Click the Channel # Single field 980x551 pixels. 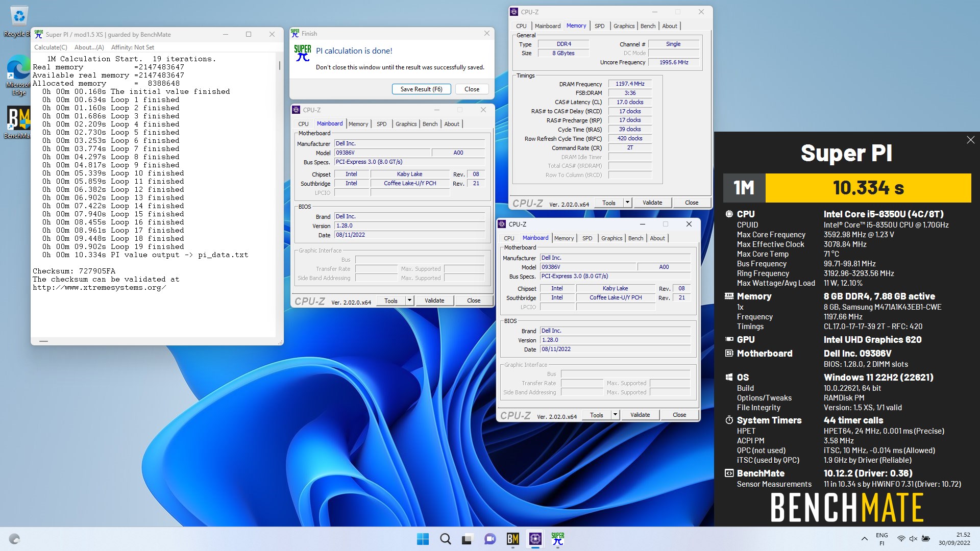click(673, 44)
